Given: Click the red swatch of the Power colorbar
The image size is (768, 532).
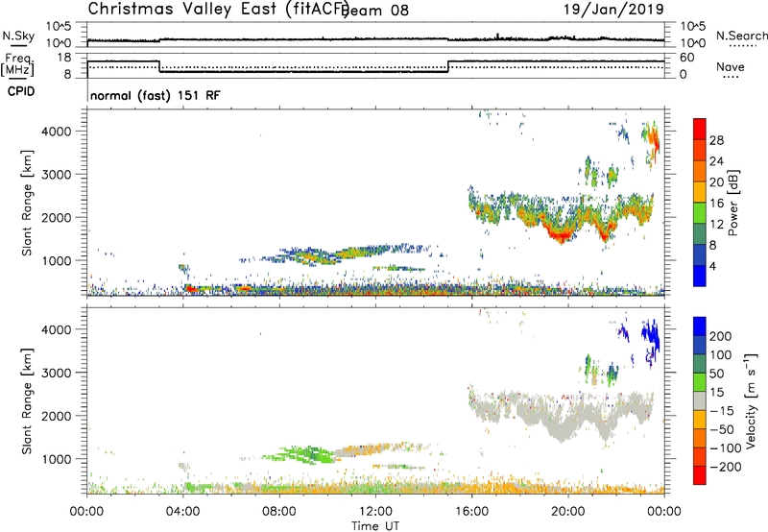Looking at the screenshot, I should [x=700, y=129].
